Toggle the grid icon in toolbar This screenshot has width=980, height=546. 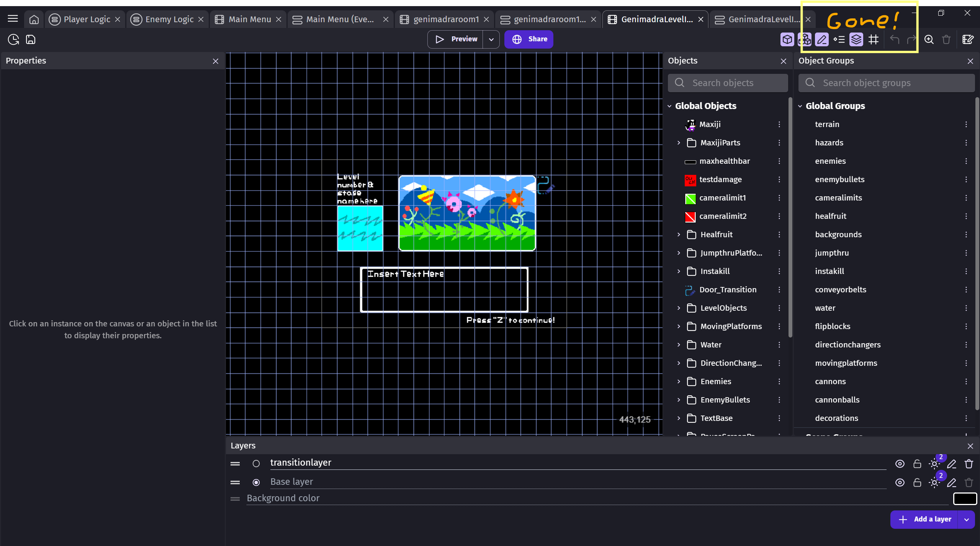(874, 39)
